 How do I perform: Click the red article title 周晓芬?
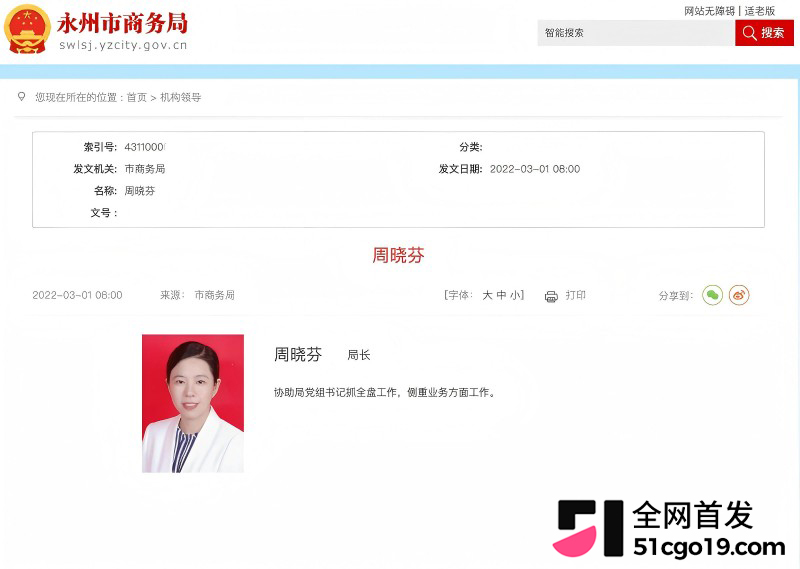[x=398, y=255]
